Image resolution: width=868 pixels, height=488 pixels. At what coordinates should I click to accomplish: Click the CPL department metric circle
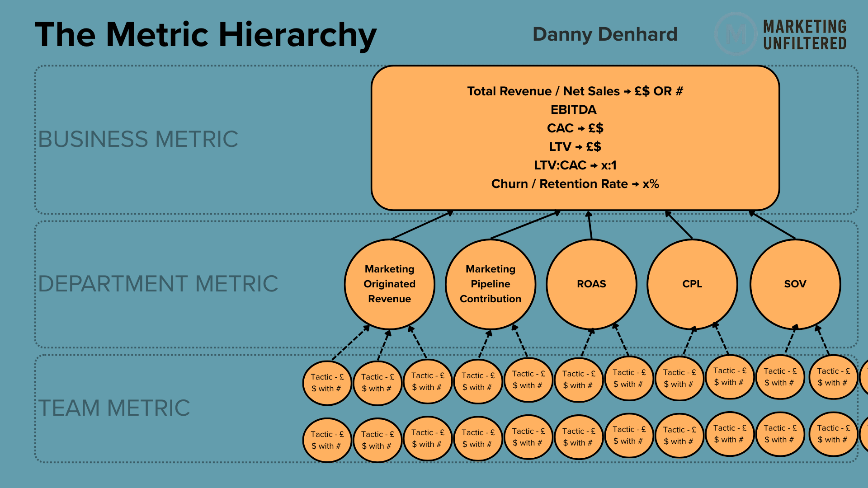click(692, 284)
